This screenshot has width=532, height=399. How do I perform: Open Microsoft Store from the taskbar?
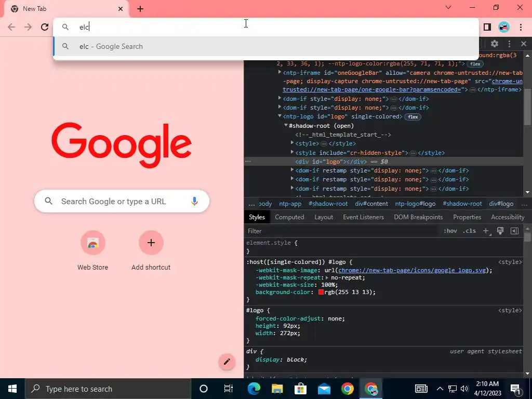300,389
